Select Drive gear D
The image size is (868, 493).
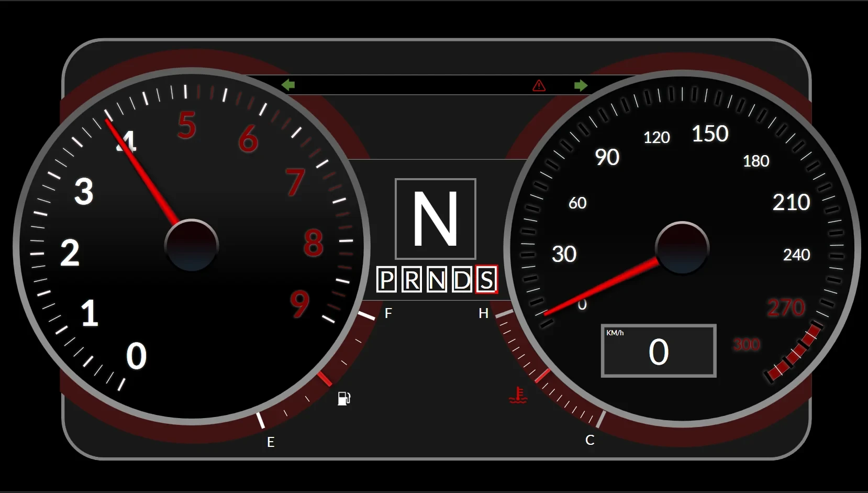point(462,280)
